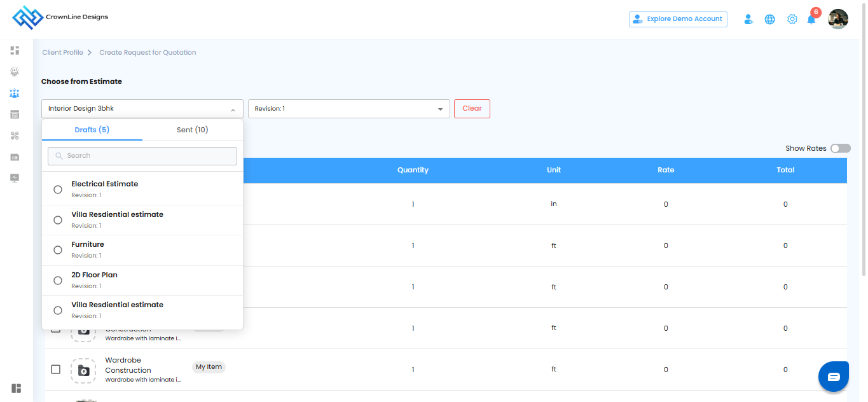
Task: Click the Quantity column header
Action: pyautogui.click(x=413, y=170)
